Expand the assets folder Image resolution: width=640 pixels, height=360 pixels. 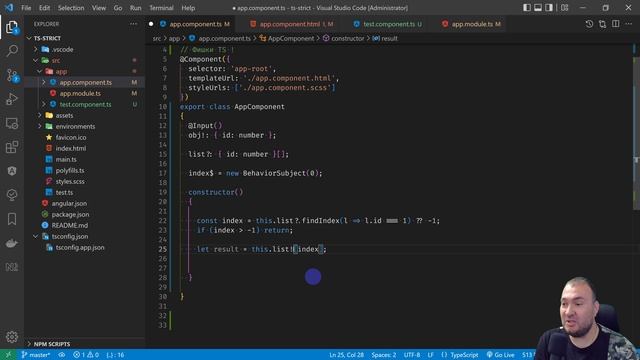[40, 116]
